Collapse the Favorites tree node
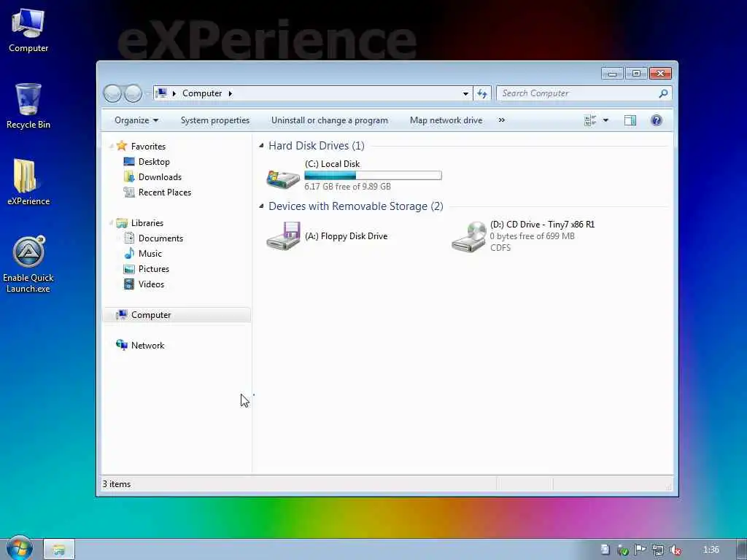This screenshot has height=560, width=747. pyautogui.click(x=111, y=146)
